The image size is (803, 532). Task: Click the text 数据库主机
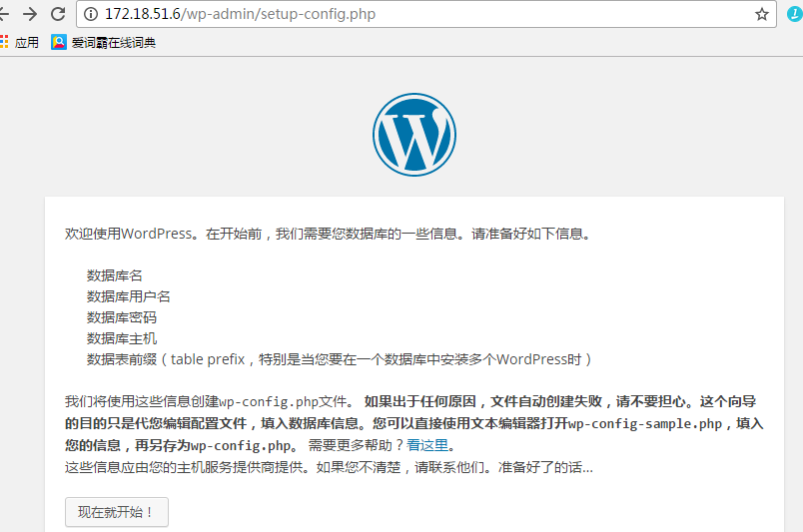pyautogui.click(x=122, y=338)
